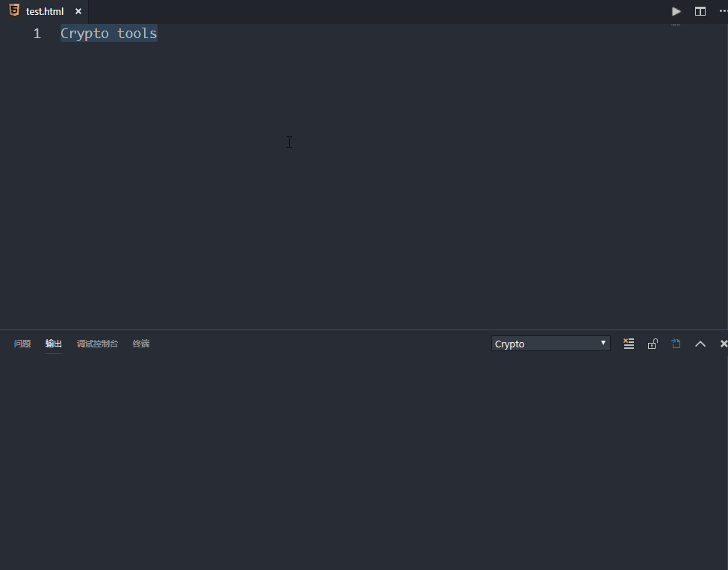
Task: Click the HTML5 file icon on test.html tab
Action: [x=14, y=10]
